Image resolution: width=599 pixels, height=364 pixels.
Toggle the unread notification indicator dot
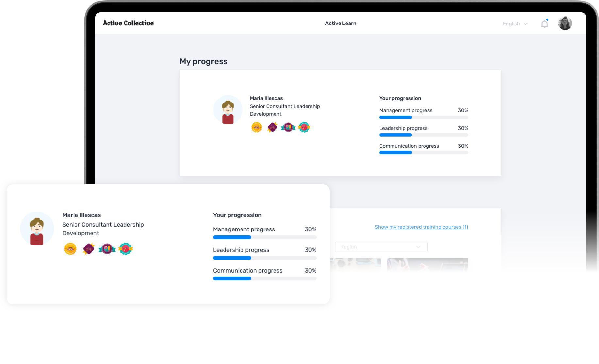(x=548, y=20)
